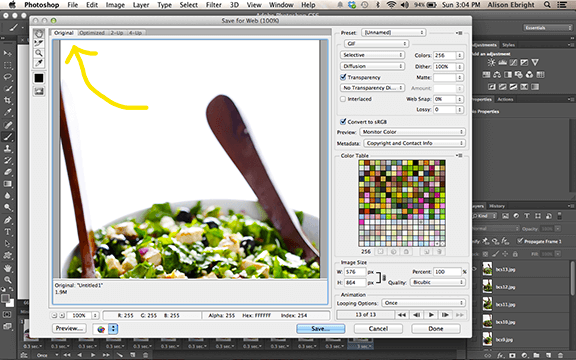Screen dimensions: 576x360
Task: Select the Lasso tool in Photoshop toolbar
Action: coord(7,77)
